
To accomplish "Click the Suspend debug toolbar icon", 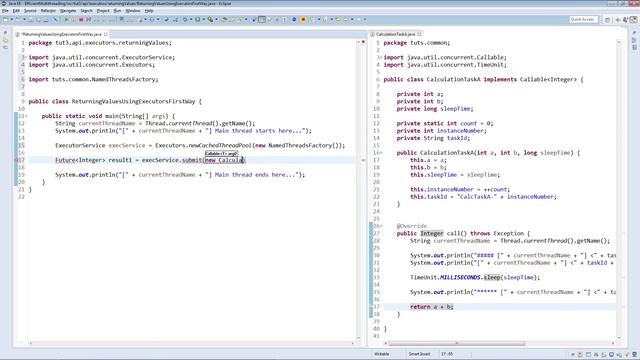I will point(73,20).
